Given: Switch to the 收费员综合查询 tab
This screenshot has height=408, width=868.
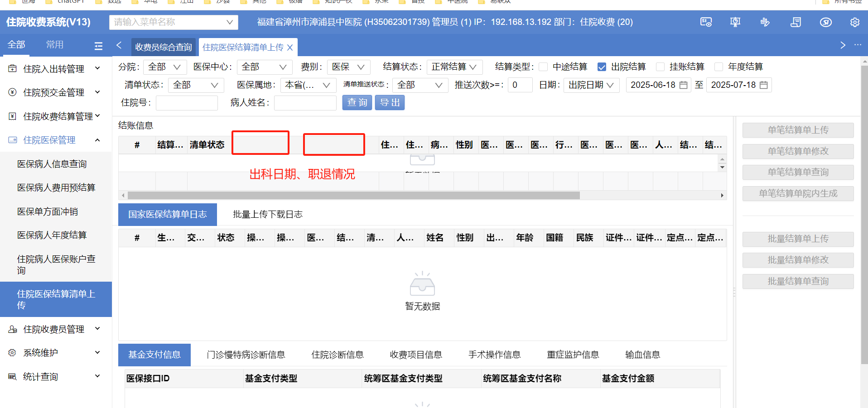Looking at the screenshot, I should [x=164, y=48].
